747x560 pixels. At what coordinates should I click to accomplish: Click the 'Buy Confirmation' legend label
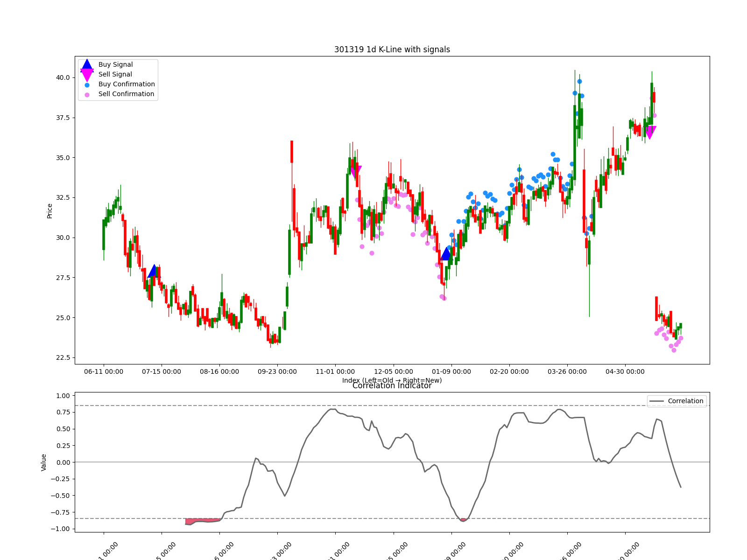pos(127,84)
